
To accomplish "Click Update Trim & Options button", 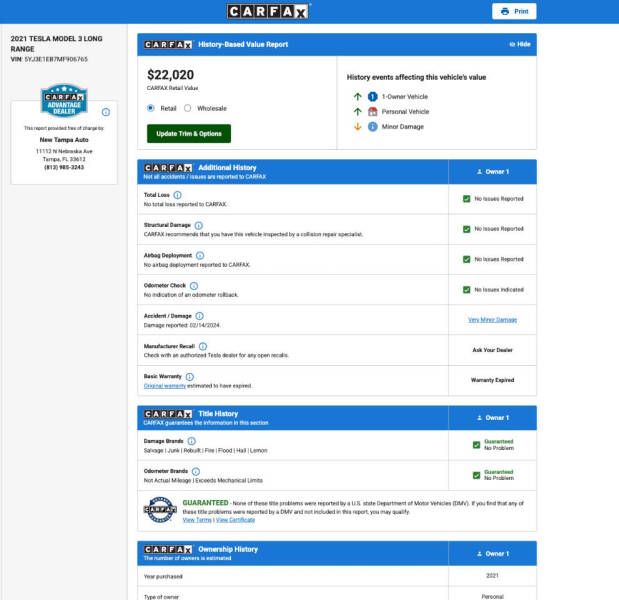I will [189, 133].
